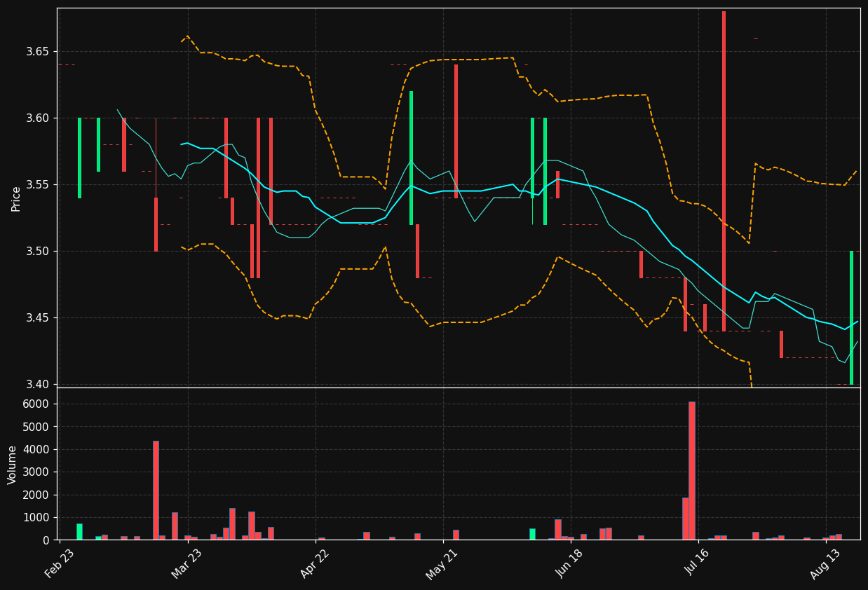Click the Jul 16 date label
868x590 pixels.
(x=697, y=563)
